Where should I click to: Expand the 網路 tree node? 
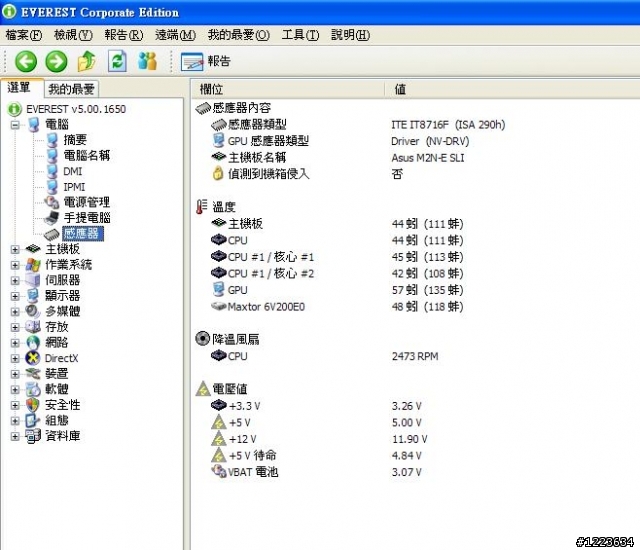point(15,343)
